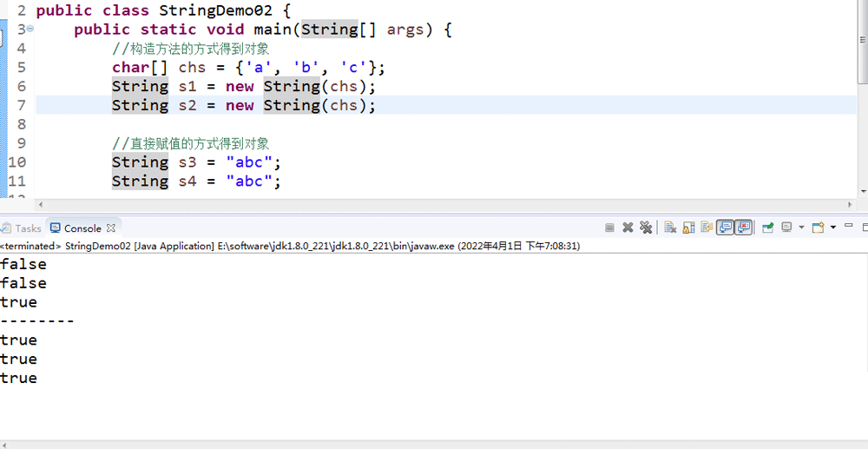Open the Open Console dropdown arrow
This screenshot has width=868, height=449.
[833, 228]
